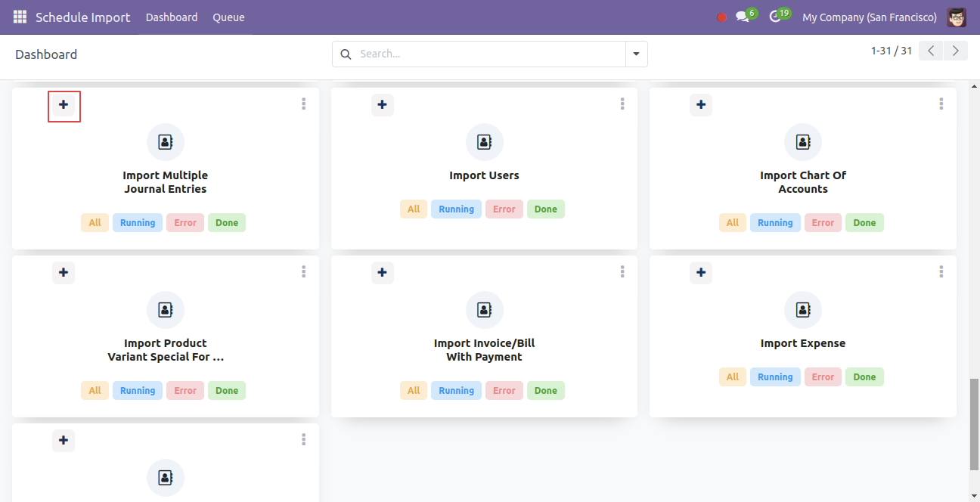This screenshot has width=980, height=502.
Task: Click Error on Import Product Variant card
Action: pos(185,391)
